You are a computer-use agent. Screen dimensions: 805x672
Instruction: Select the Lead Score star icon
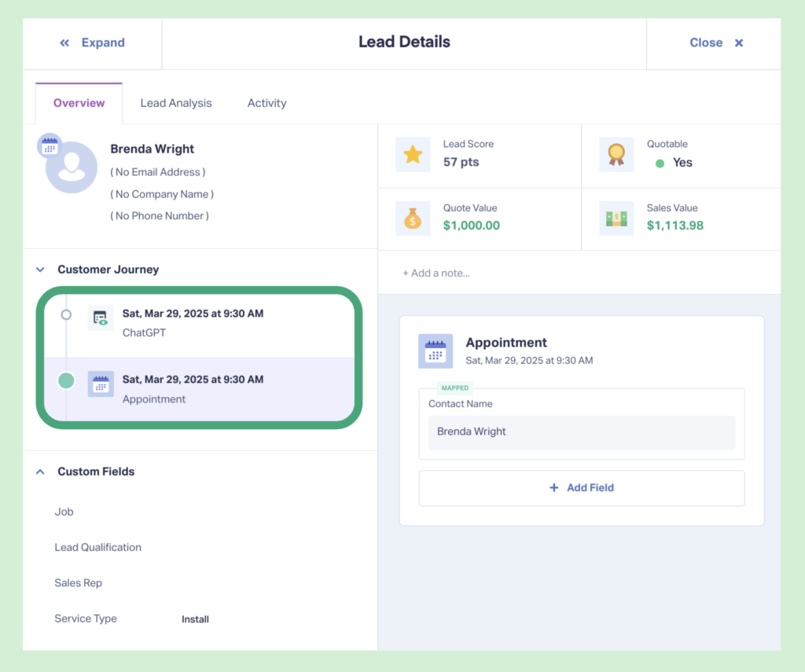tap(413, 155)
